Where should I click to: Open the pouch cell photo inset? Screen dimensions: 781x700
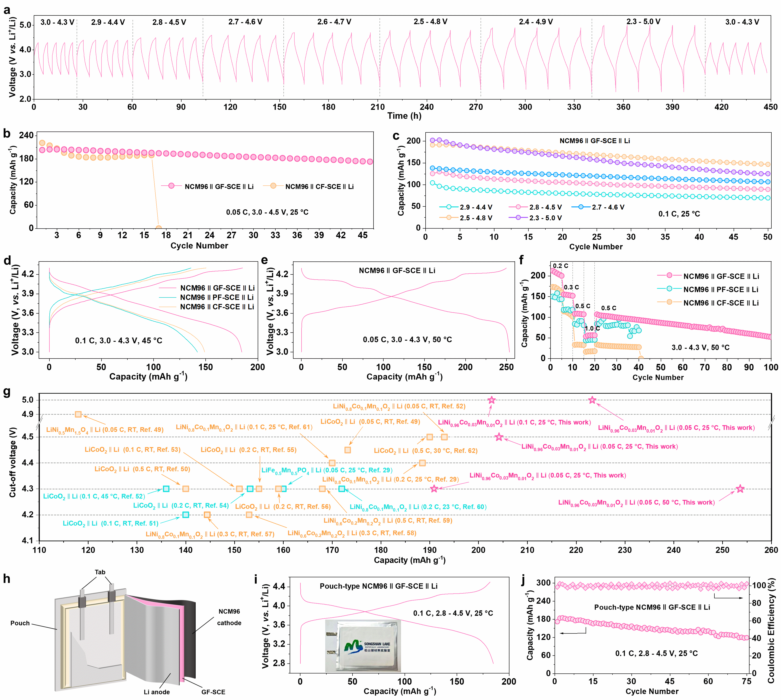[x=363, y=646]
